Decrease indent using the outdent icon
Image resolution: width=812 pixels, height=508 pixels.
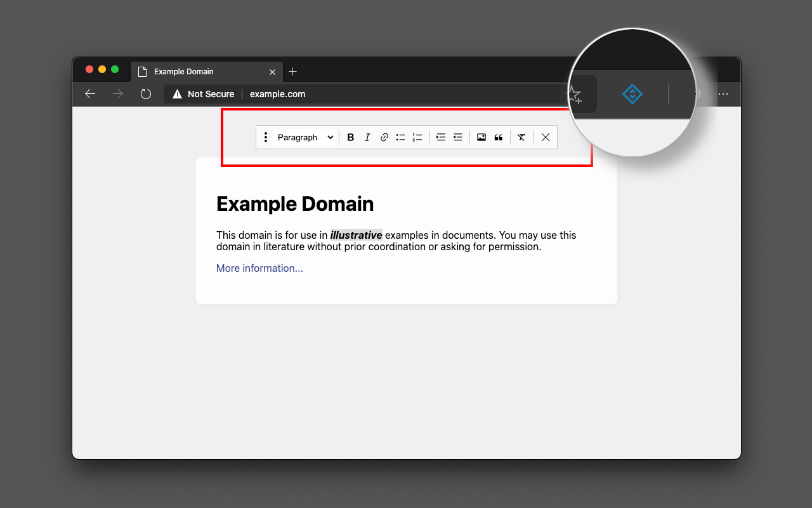(457, 137)
